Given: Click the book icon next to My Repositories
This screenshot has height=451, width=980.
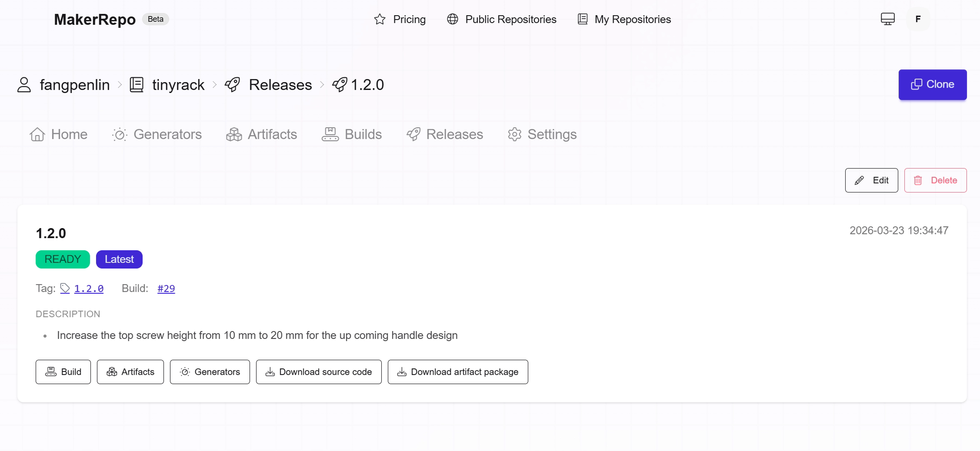Looking at the screenshot, I should click(x=581, y=19).
